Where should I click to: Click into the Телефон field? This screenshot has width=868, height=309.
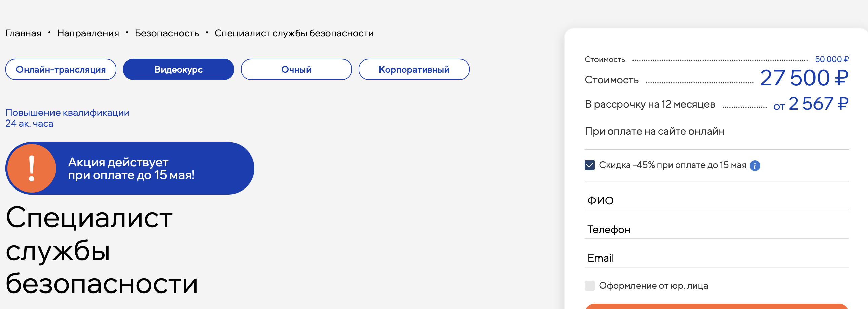pyautogui.click(x=716, y=230)
